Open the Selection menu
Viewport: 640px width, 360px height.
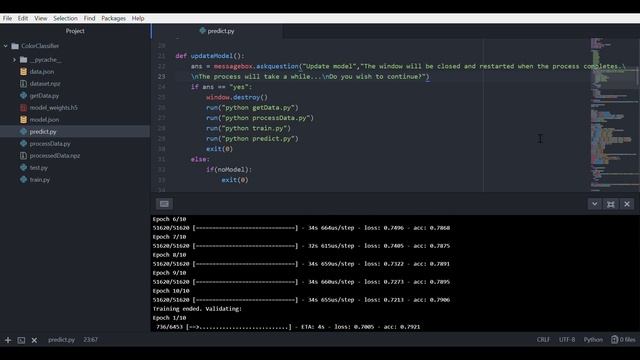tap(65, 18)
